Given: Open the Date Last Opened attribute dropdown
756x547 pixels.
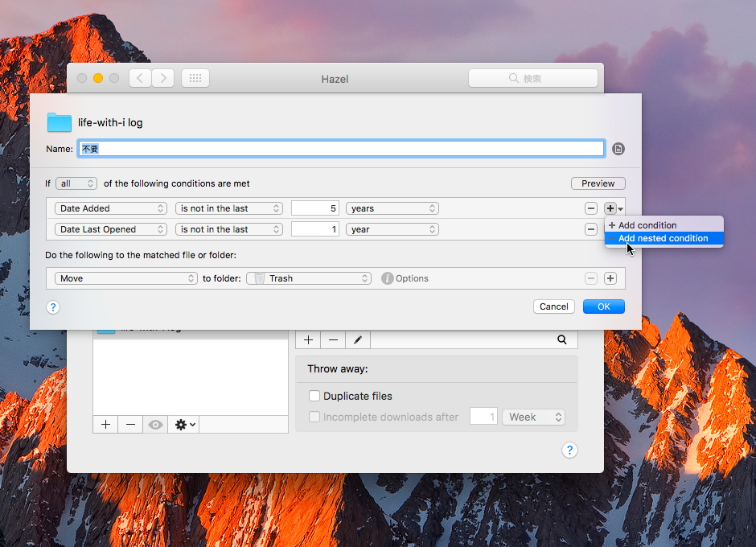Looking at the screenshot, I should [111, 229].
